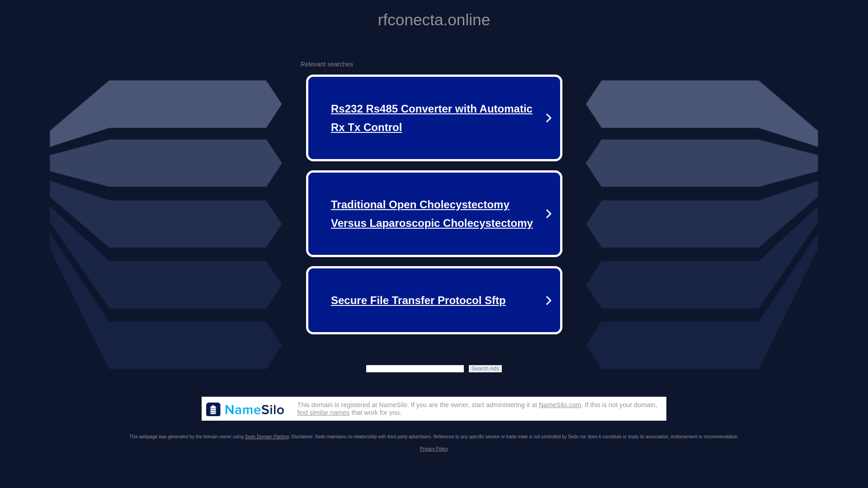Click the left decorative stacked-disk graphic
The image size is (868, 488).
[x=165, y=225]
